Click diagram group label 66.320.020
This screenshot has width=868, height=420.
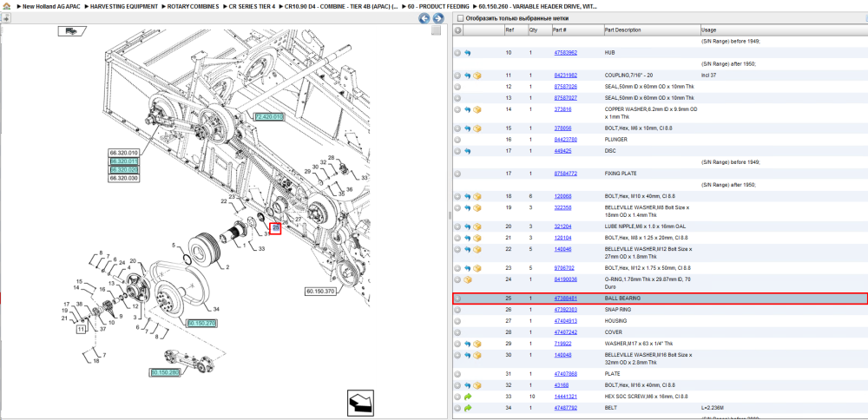pos(123,169)
